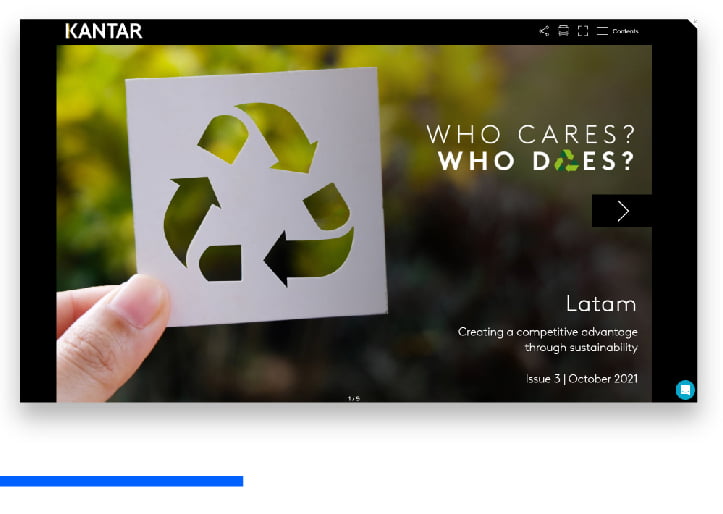Click the page counter at bottom center
This screenshot has height=514, width=723.
pos(354,398)
